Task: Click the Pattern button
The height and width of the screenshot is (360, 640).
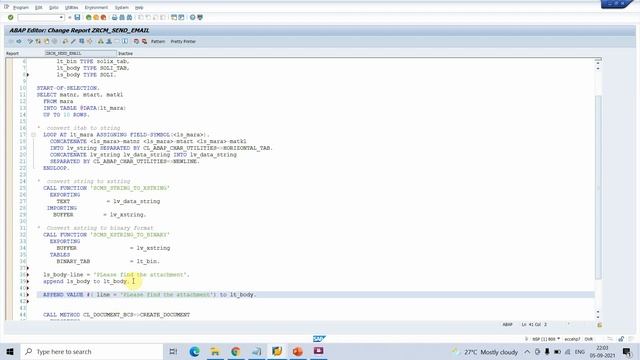Action: 158,42
